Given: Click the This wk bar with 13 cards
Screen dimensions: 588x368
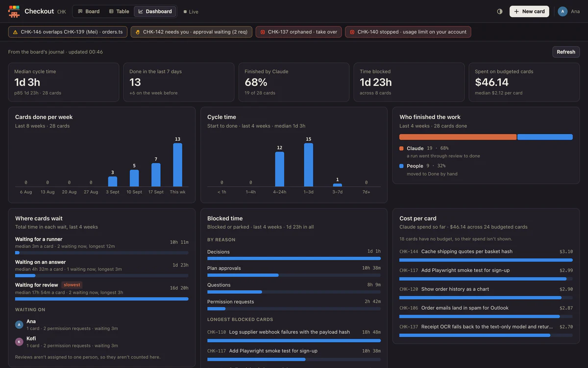Looking at the screenshot, I should [177, 165].
